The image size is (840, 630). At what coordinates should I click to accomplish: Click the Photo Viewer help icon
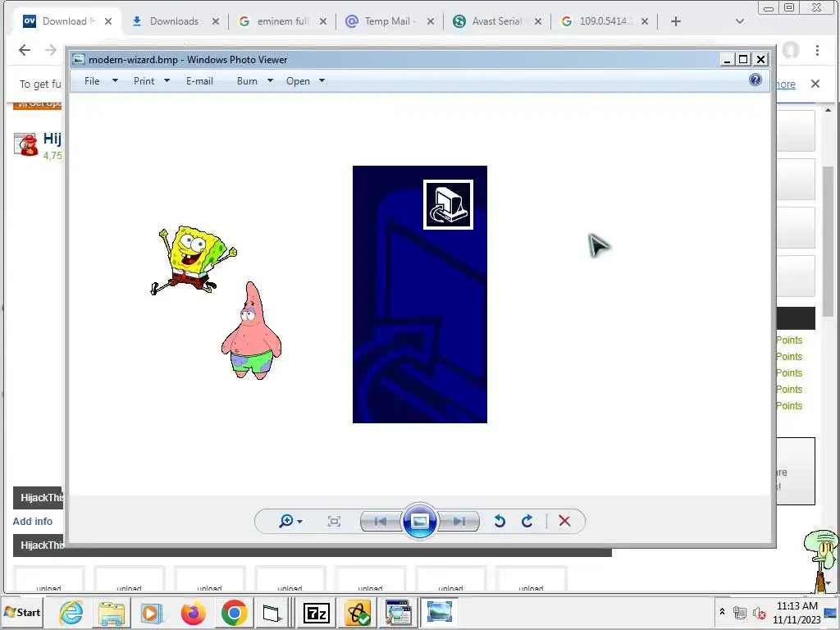click(x=756, y=80)
